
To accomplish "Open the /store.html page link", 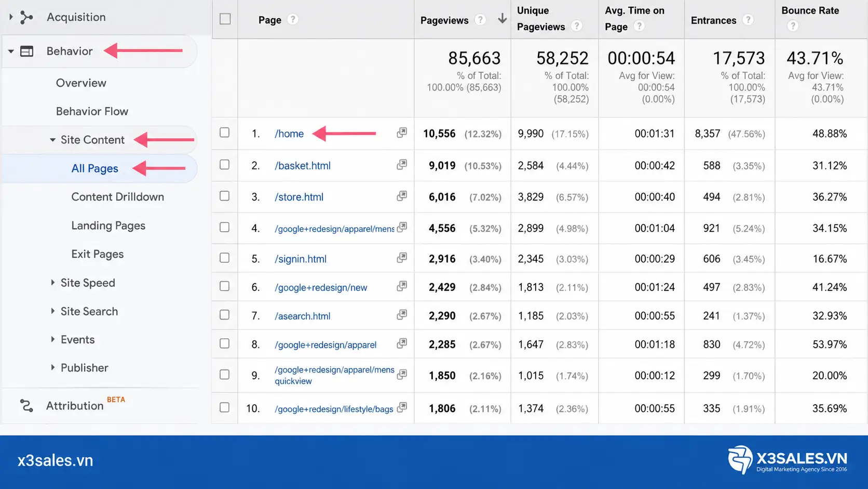I will pos(299,197).
